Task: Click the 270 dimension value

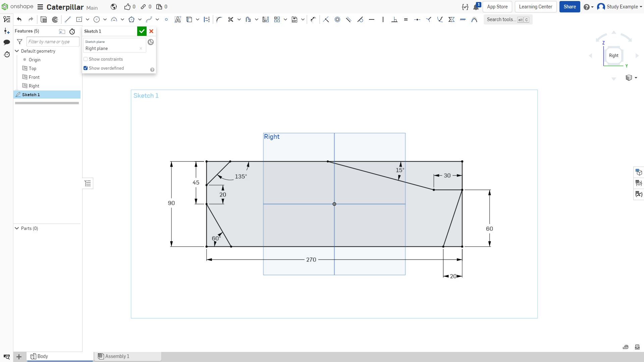Action: [x=311, y=259]
